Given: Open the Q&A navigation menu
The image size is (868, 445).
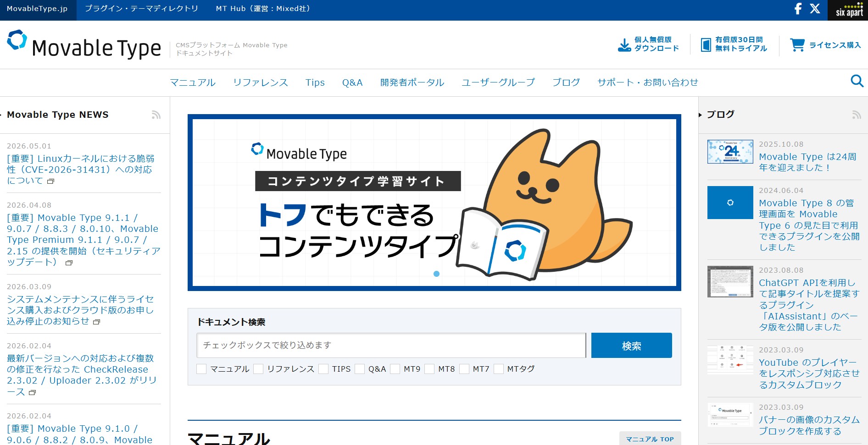Looking at the screenshot, I should [352, 82].
